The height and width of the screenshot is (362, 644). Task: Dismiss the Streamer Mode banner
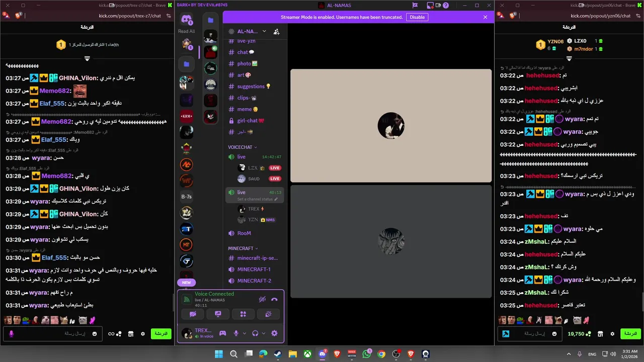coord(485,17)
